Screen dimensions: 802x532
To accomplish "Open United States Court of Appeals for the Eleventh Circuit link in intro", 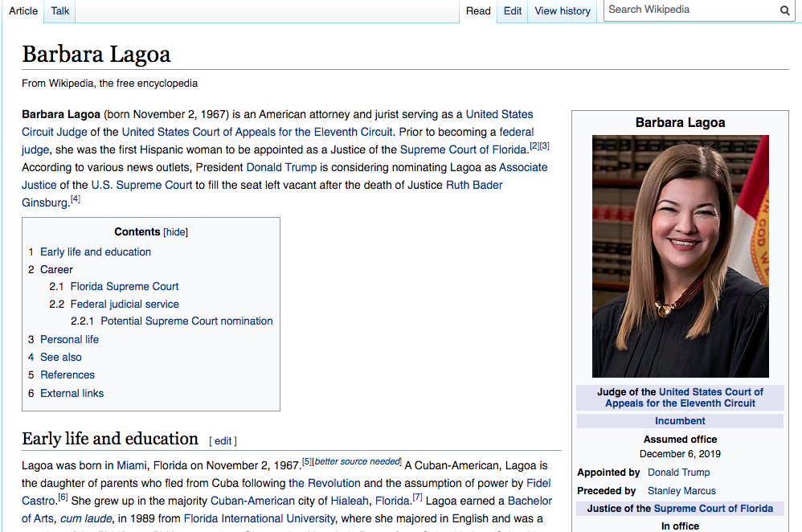I will [257, 132].
